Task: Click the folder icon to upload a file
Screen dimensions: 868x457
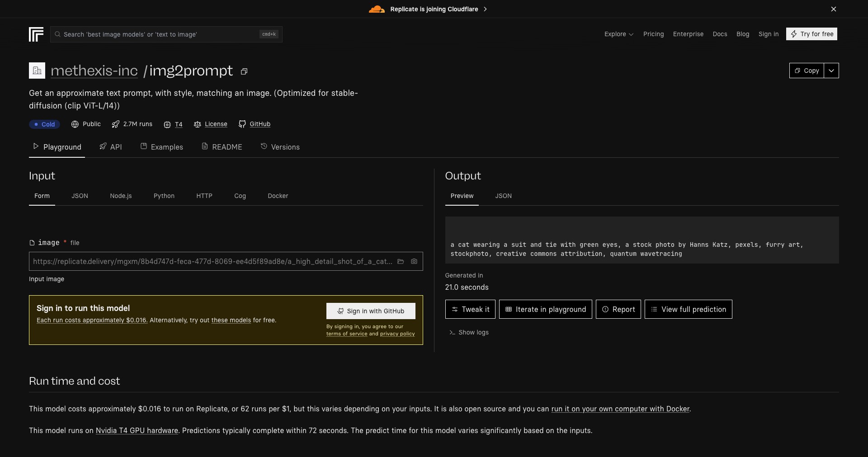Action: point(401,261)
